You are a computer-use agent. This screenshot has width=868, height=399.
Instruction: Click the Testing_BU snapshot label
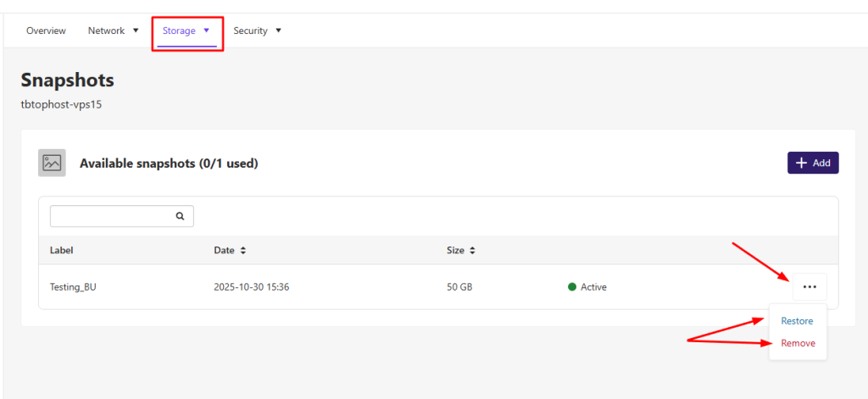[x=73, y=287]
